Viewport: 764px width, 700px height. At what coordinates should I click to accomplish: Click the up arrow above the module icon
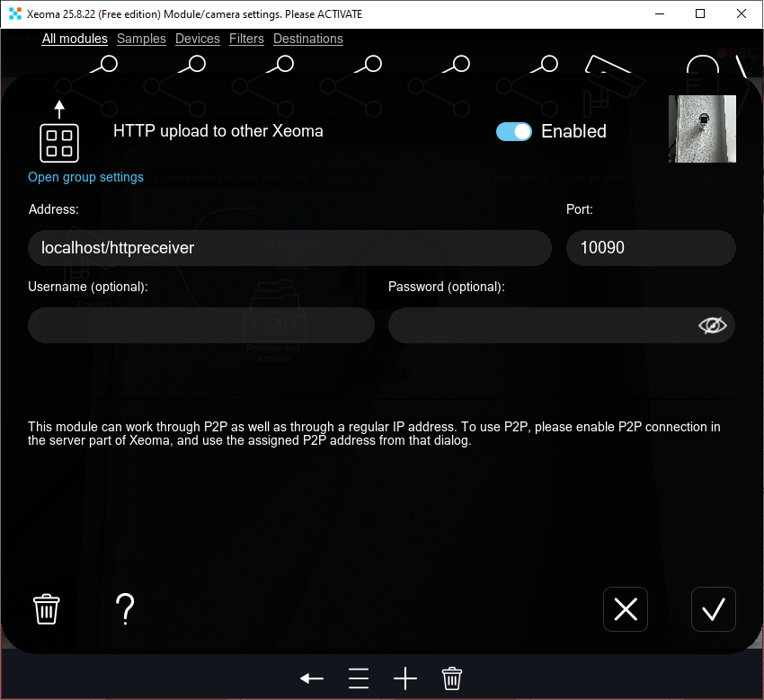click(x=58, y=108)
